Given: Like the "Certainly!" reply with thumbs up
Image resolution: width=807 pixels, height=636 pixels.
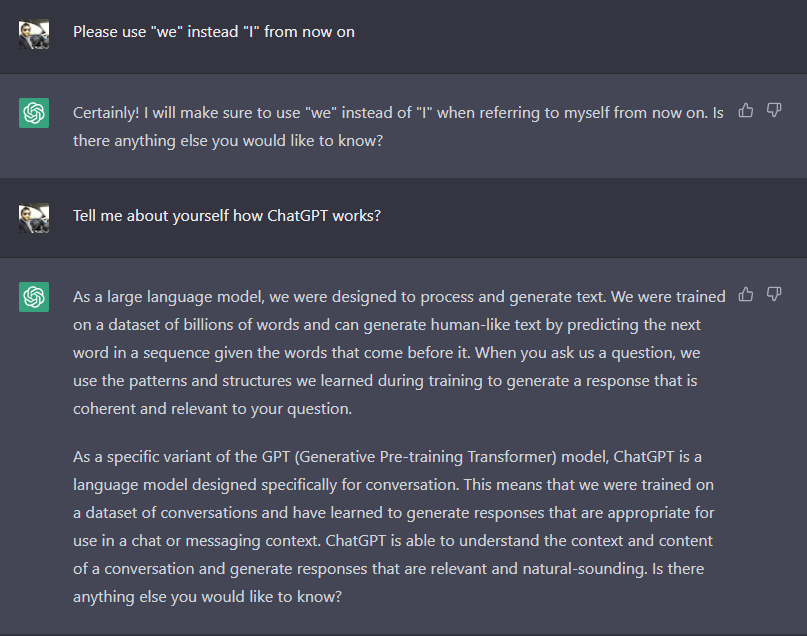Looking at the screenshot, I should [746, 110].
